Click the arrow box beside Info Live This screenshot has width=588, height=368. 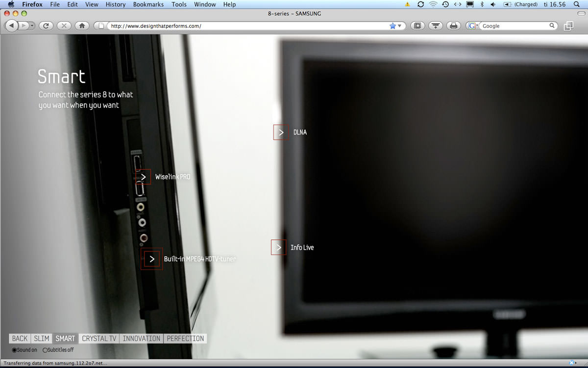coord(278,247)
